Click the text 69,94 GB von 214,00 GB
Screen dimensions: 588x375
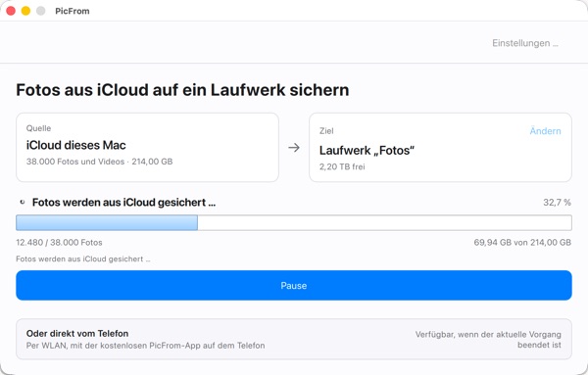pos(522,243)
